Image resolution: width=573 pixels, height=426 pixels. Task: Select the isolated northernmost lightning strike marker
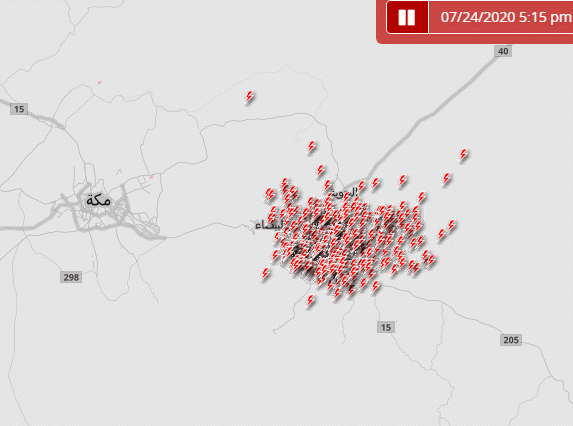tap(249, 97)
